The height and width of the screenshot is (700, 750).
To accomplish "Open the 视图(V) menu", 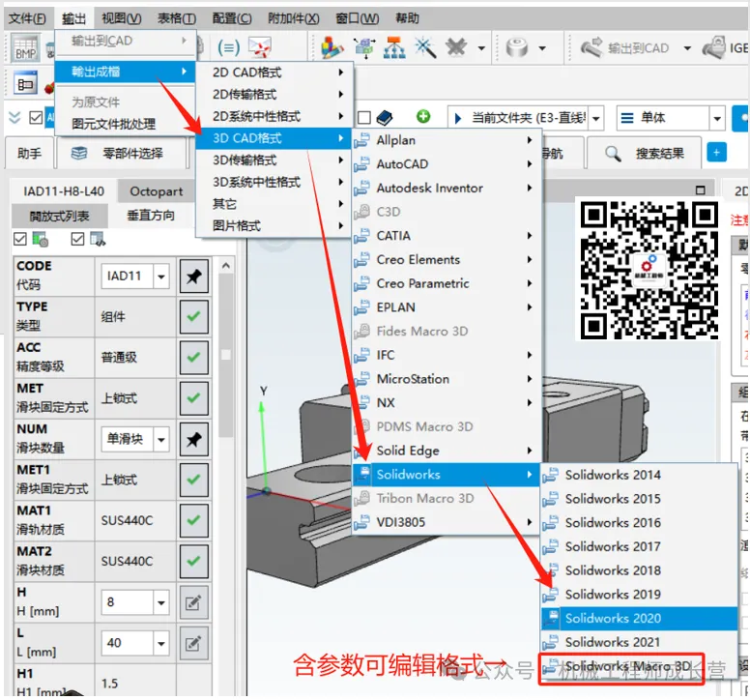I will pyautogui.click(x=122, y=18).
